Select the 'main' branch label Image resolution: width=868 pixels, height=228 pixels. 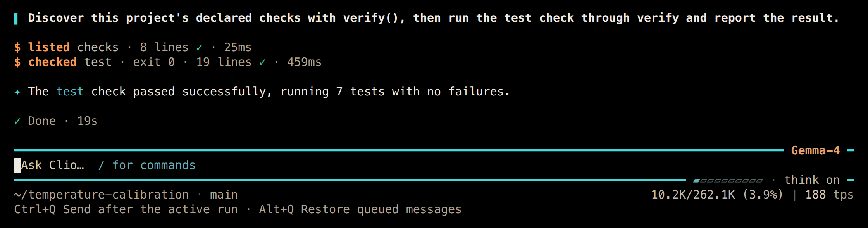coord(224,195)
